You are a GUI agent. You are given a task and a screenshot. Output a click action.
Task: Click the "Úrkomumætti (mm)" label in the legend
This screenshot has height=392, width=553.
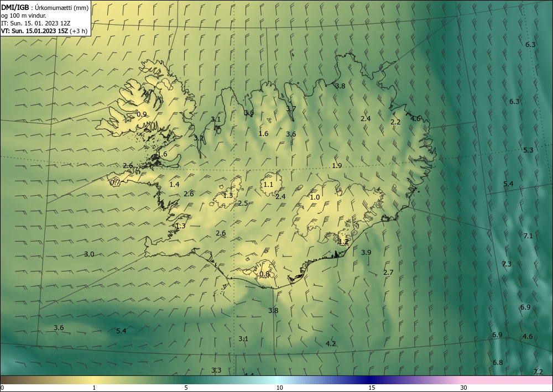coord(62,8)
